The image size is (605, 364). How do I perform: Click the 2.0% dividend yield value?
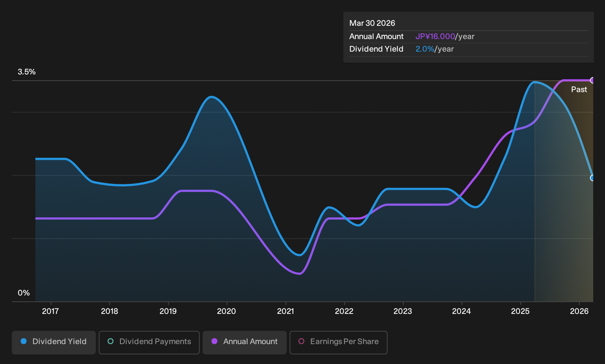point(425,49)
